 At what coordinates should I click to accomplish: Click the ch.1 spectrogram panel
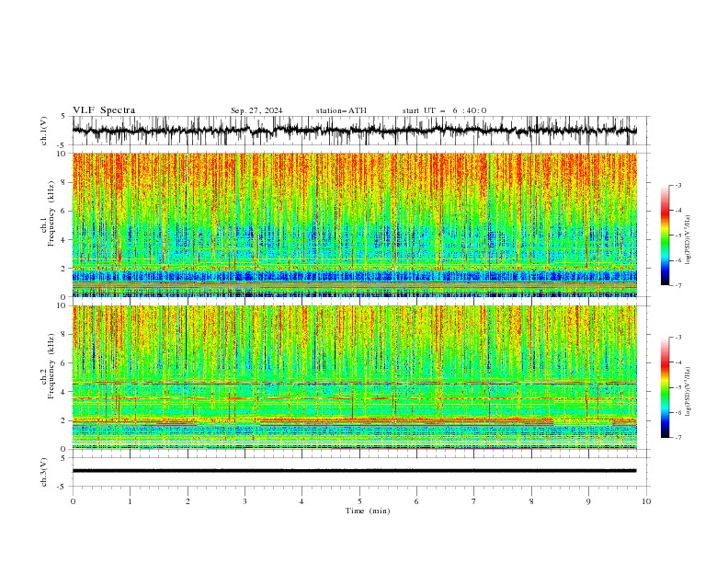click(x=355, y=224)
